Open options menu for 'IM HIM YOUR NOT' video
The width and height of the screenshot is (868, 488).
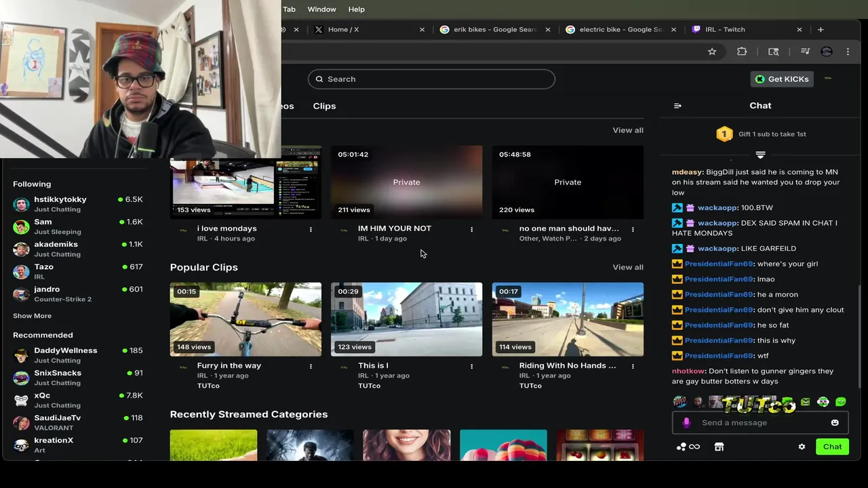(x=471, y=229)
